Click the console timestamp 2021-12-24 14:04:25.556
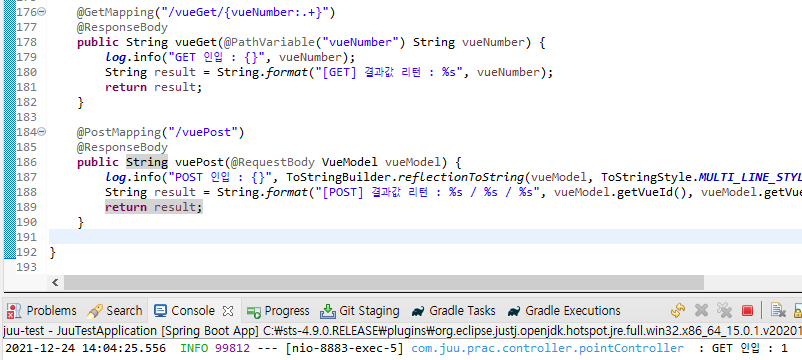The height and width of the screenshot is (360, 802). (85, 348)
